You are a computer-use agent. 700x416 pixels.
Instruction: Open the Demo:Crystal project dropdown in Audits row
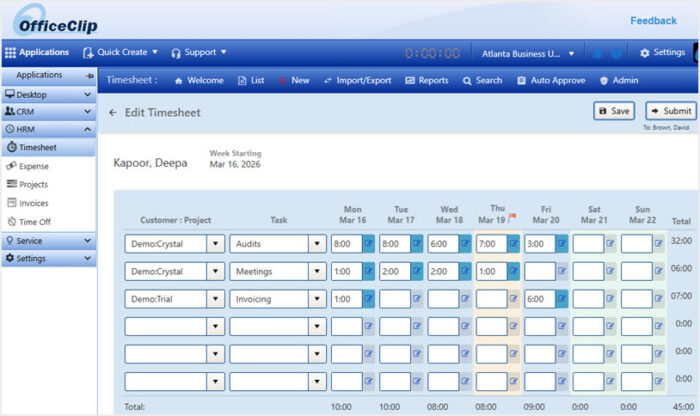[215, 244]
